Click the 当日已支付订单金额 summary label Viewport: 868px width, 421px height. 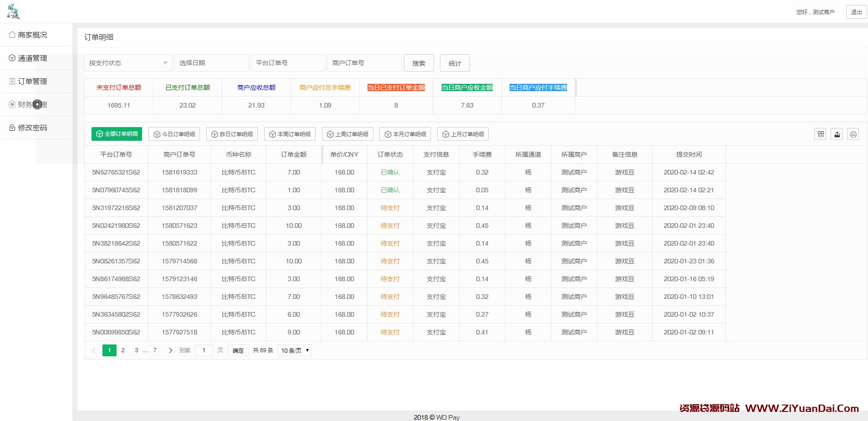tap(396, 87)
